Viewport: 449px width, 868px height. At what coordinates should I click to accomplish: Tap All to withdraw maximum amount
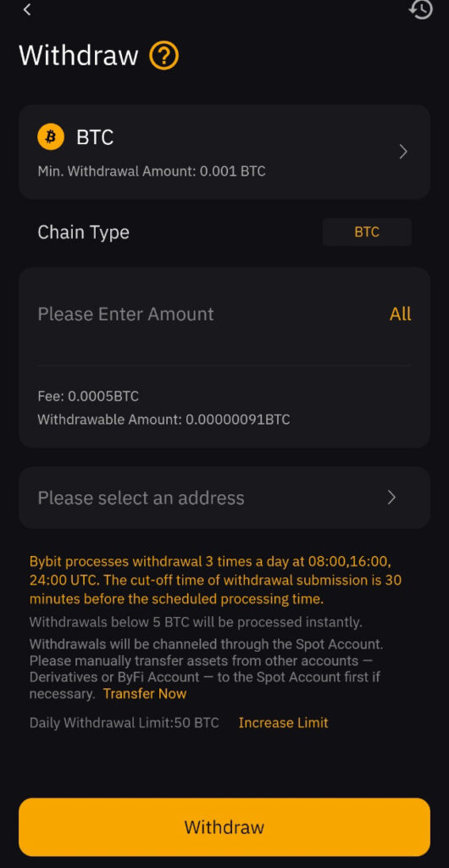[x=401, y=314]
